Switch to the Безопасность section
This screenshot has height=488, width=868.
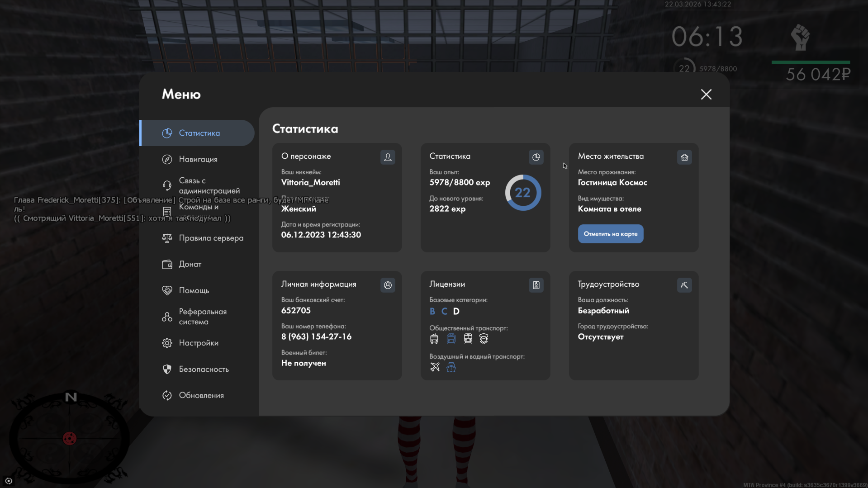point(204,369)
